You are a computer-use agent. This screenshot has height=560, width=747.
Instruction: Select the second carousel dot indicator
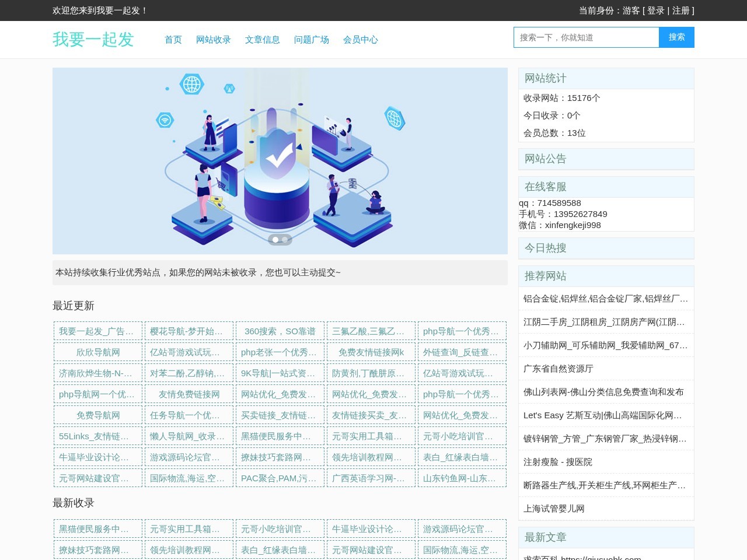click(285, 239)
